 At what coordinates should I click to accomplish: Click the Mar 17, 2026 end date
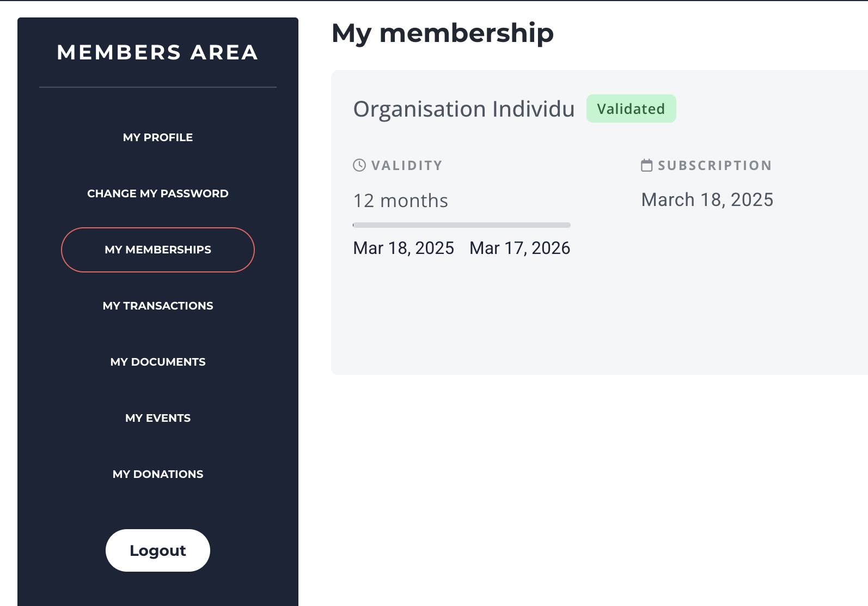tap(519, 248)
